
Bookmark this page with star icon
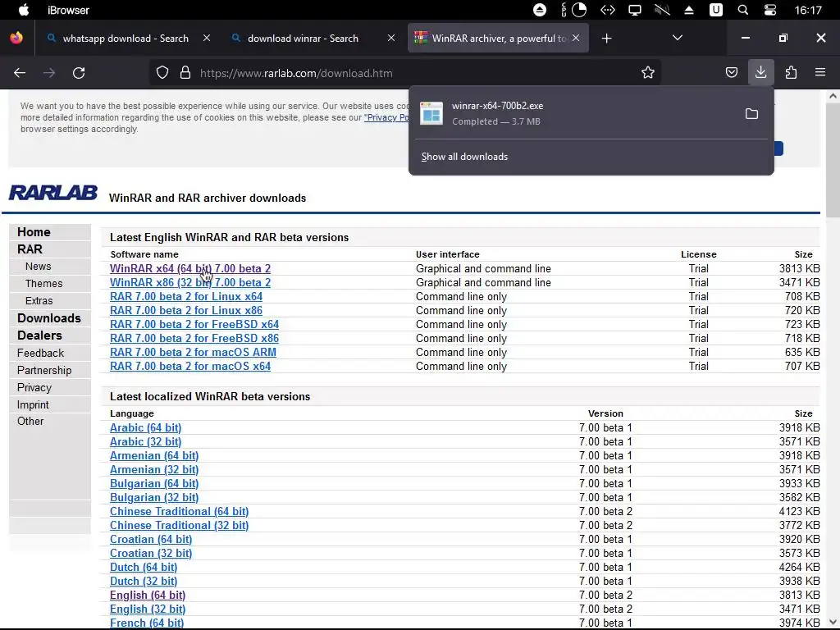point(648,73)
